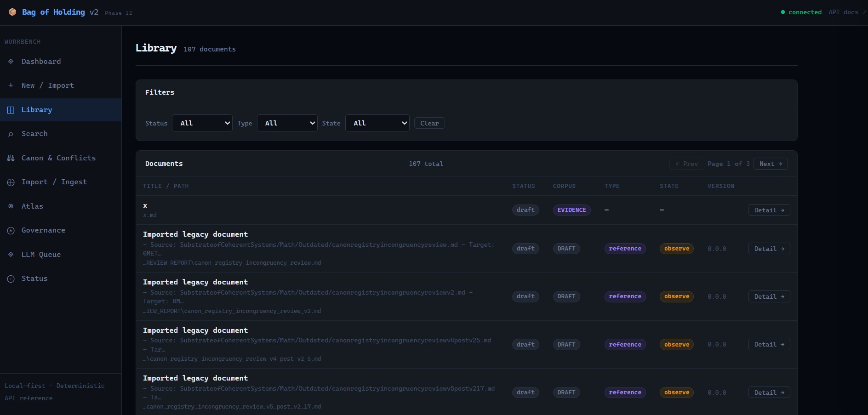Click the STATE column header
This screenshot has width=868, height=415.
coord(669,186)
